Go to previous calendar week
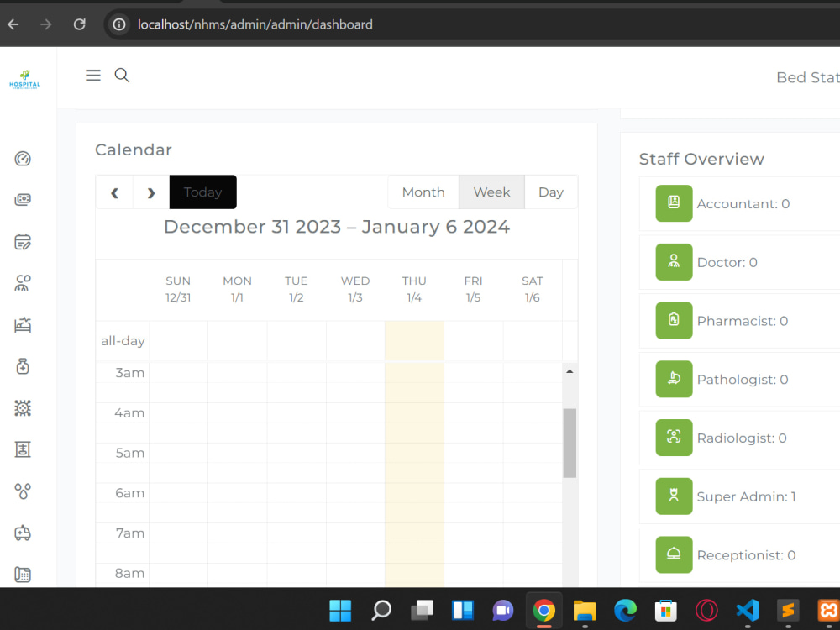 114,192
